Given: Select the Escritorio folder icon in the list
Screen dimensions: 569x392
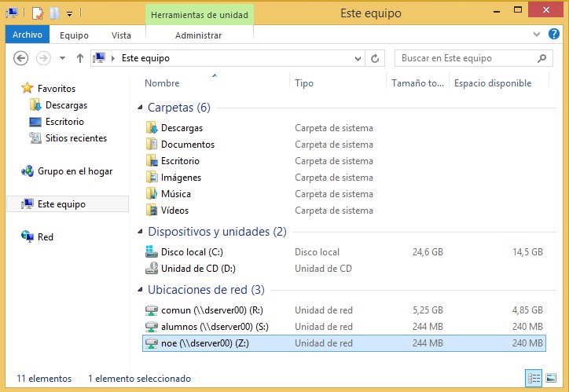Looking at the screenshot, I should point(152,160).
